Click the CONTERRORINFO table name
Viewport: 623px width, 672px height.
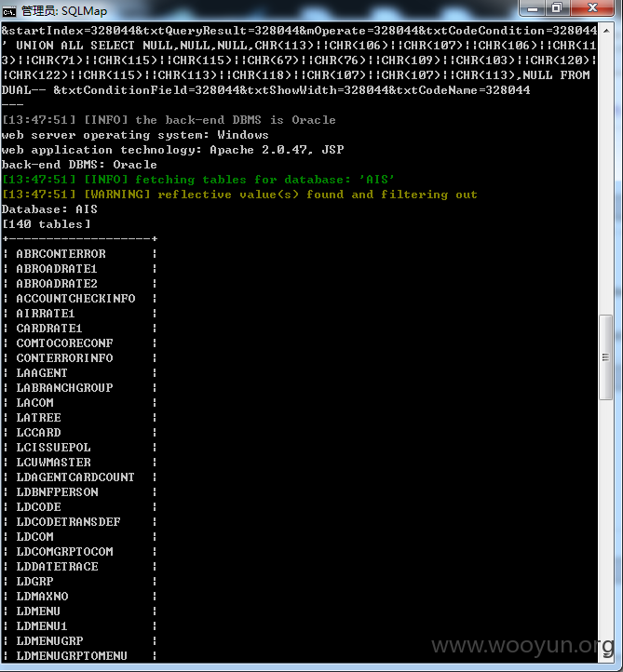tap(64, 357)
